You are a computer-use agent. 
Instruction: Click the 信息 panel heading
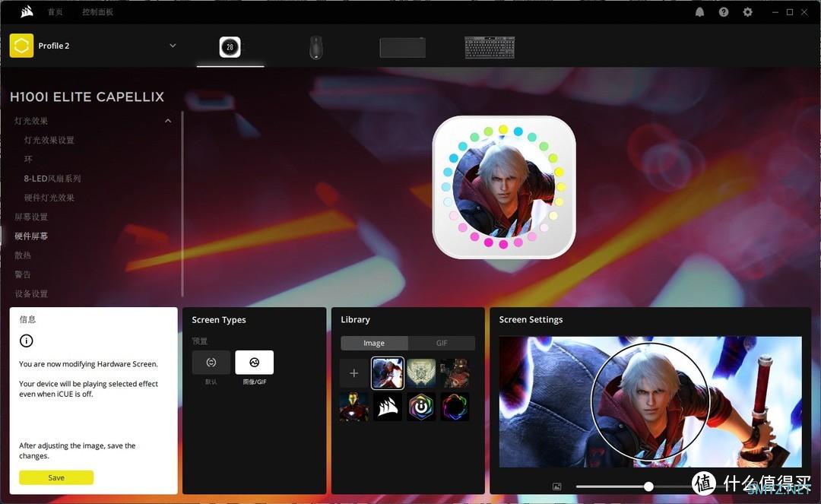tap(28, 319)
